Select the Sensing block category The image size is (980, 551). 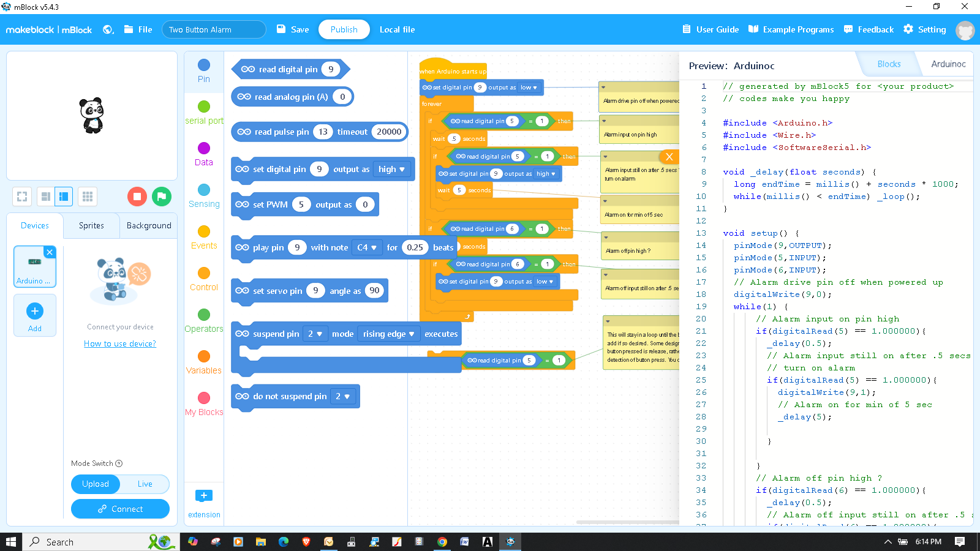tap(204, 196)
